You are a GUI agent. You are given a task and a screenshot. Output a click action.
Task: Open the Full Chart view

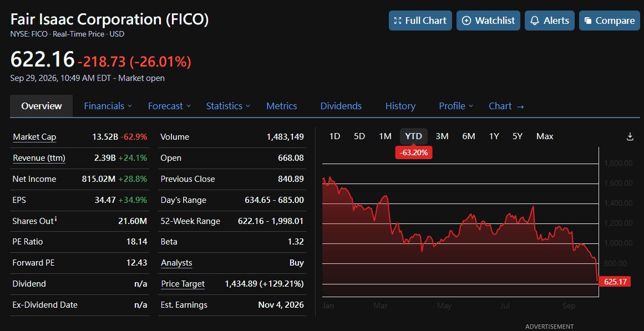420,21
